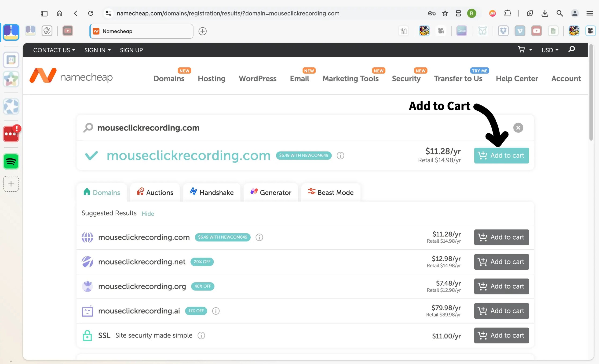Expand the SIGN IN dropdown
Viewport: 599px width, 364px height.
coord(98,50)
